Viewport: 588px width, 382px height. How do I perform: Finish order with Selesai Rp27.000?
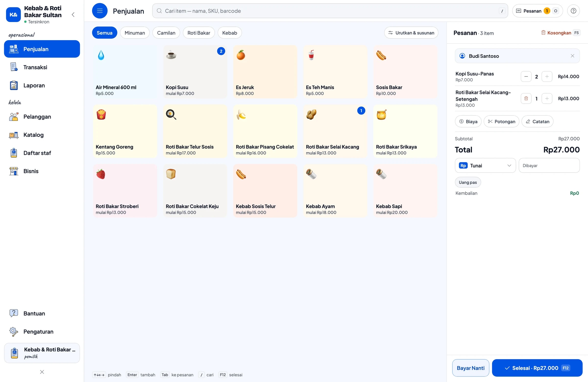[537, 368]
